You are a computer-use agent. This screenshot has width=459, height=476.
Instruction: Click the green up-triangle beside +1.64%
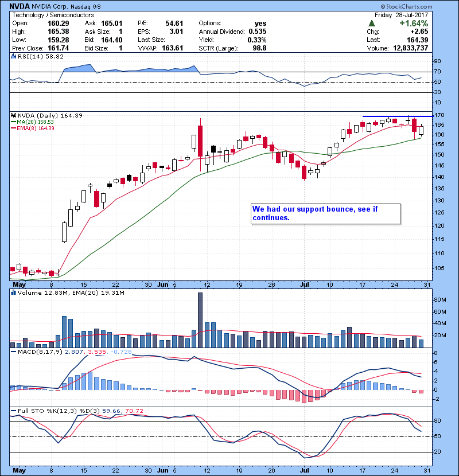coord(371,24)
